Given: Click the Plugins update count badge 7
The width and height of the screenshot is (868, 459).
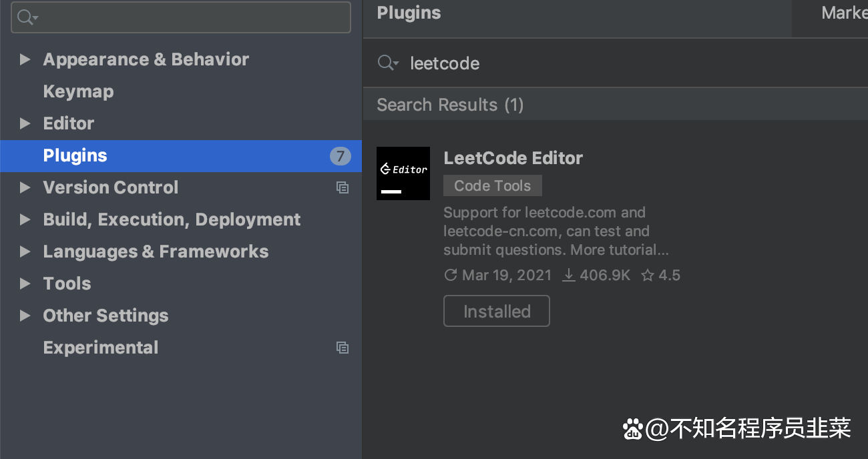Looking at the screenshot, I should pyautogui.click(x=341, y=156).
